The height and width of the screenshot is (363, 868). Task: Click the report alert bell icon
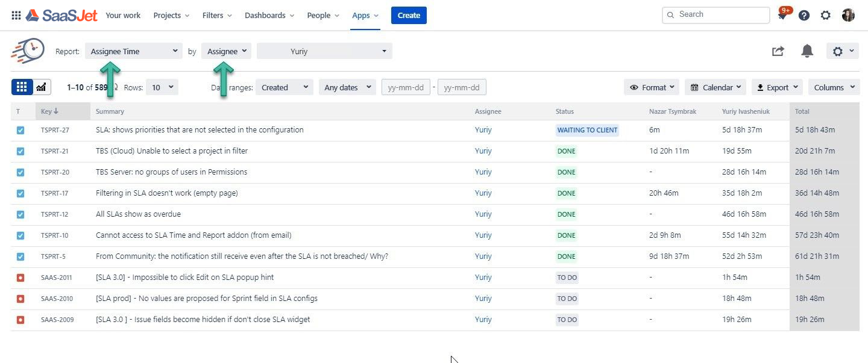click(x=807, y=51)
